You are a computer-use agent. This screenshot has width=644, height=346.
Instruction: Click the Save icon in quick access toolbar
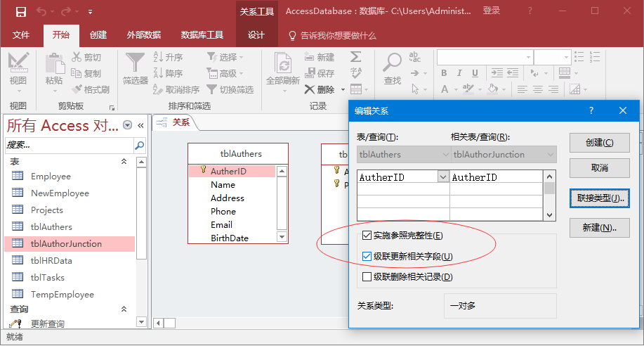(20, 11)
